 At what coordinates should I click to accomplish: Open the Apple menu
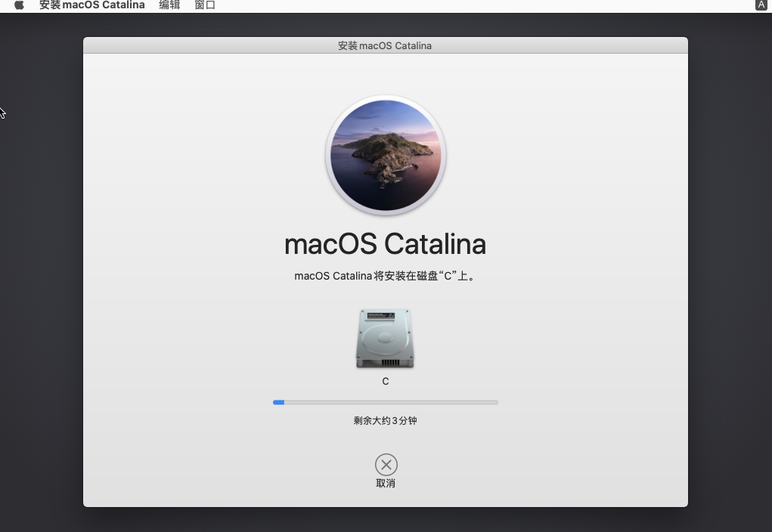(x=19, y=5)
